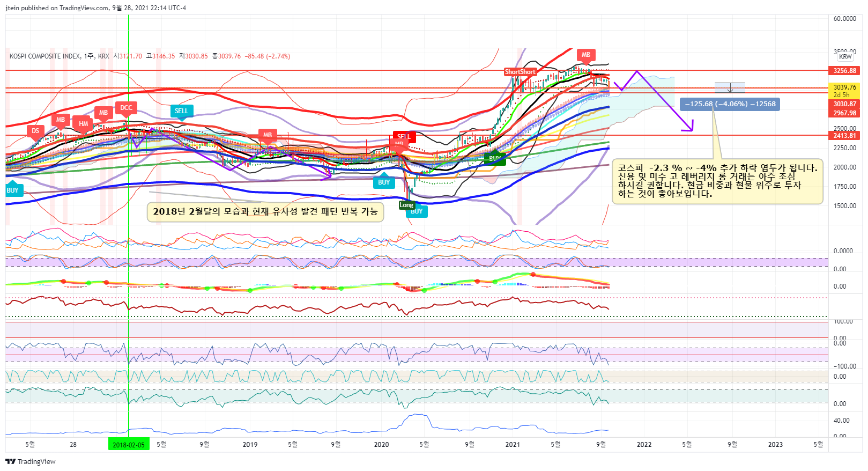The height and width of the screenshot is (471, 868).
Task: Select the DCC signal label
Action: (126, 108)
